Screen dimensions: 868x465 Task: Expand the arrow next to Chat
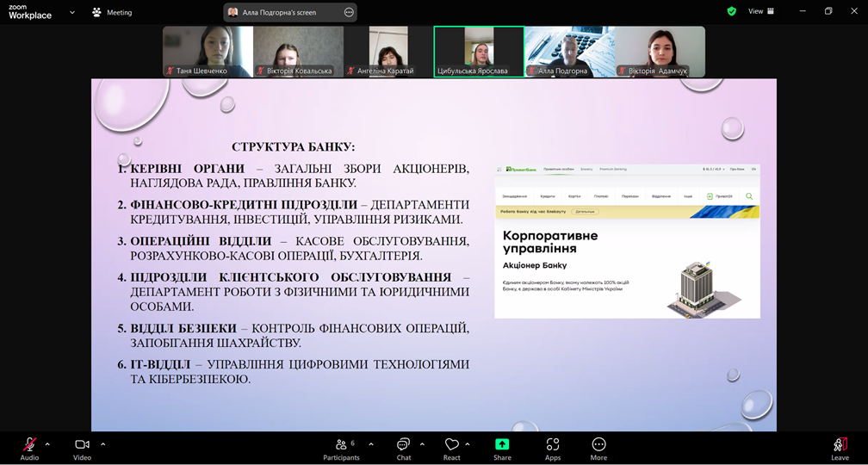coord(422,444)
